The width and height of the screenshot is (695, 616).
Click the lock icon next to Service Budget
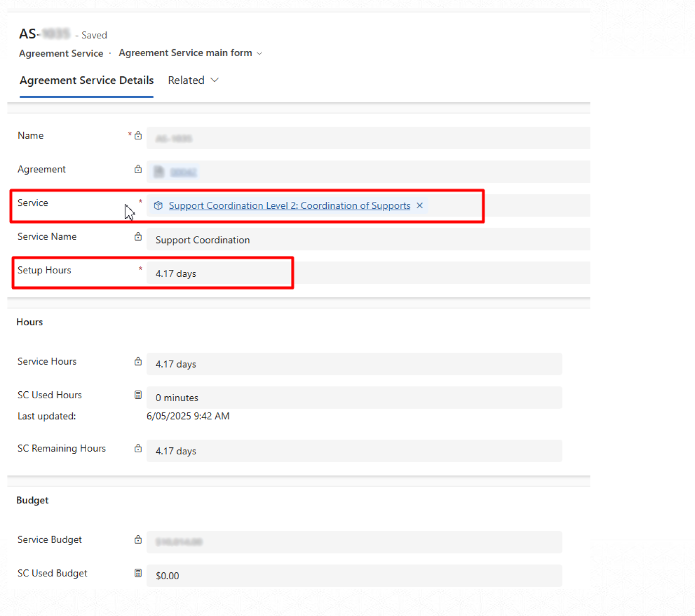click(138, 540)
